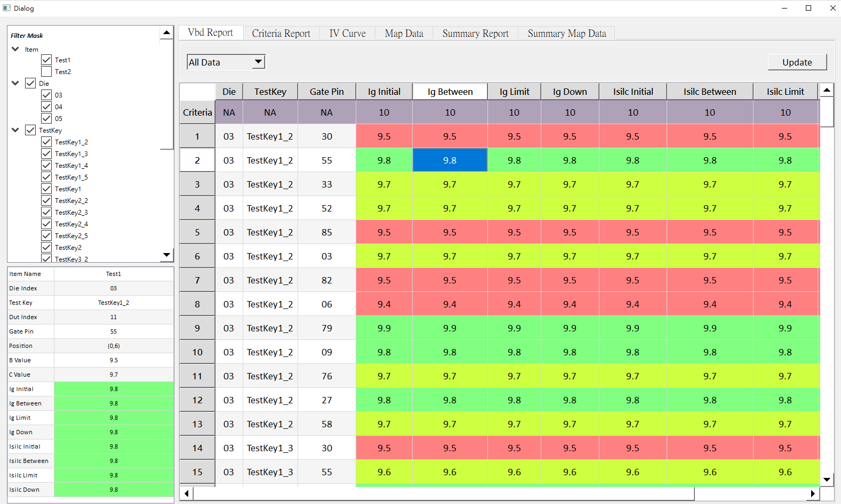Maximize the Dialog window
This screenshot has height=504, width=841.
click(x=808, y=8)
